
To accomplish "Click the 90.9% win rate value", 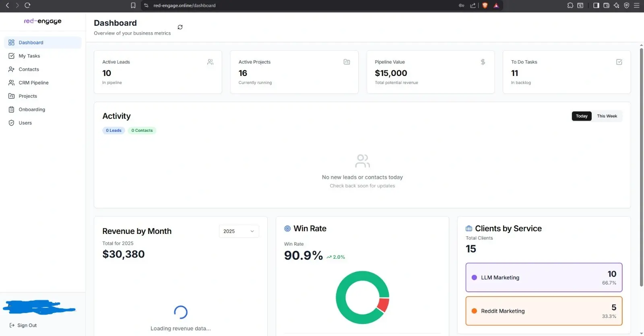I will [x=303, y=255].
